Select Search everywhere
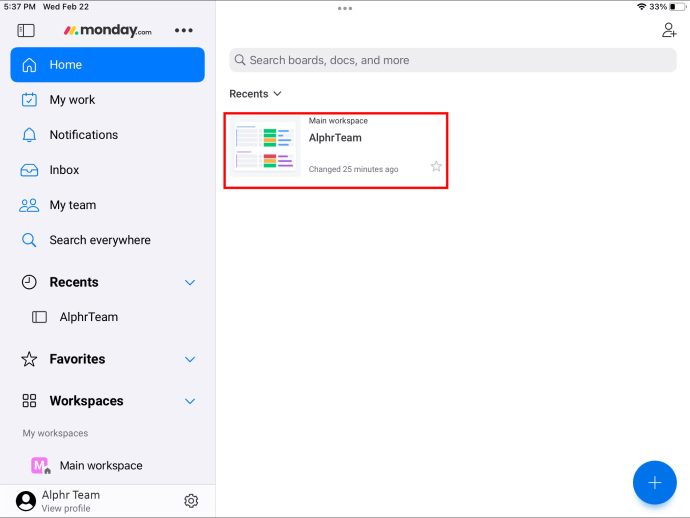The height and width of the screenshot is (518, 690). [x=107, y=240]
